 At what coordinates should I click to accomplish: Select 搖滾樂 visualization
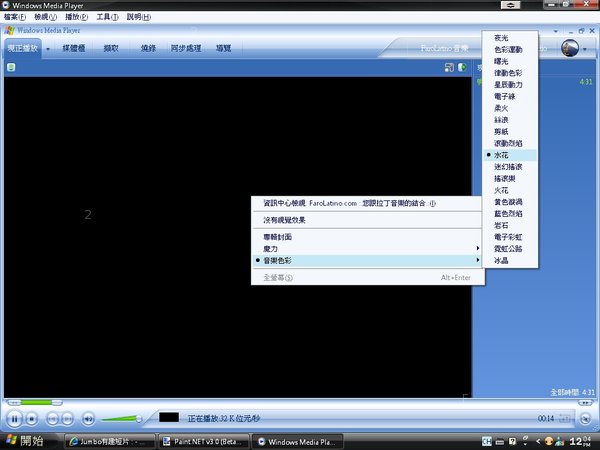pyautogui.click(x=510, y=179)
